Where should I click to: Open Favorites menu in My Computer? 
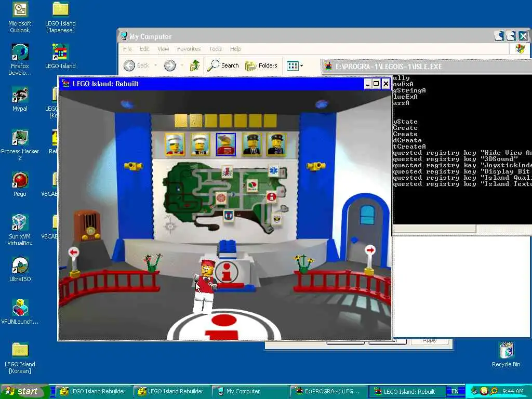coord(189,49)
